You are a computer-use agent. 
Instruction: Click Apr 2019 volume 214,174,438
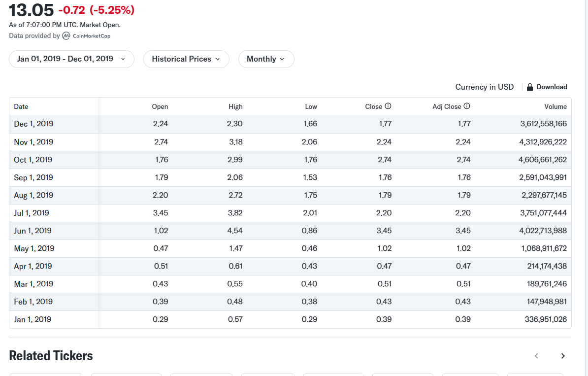[547, 266]
